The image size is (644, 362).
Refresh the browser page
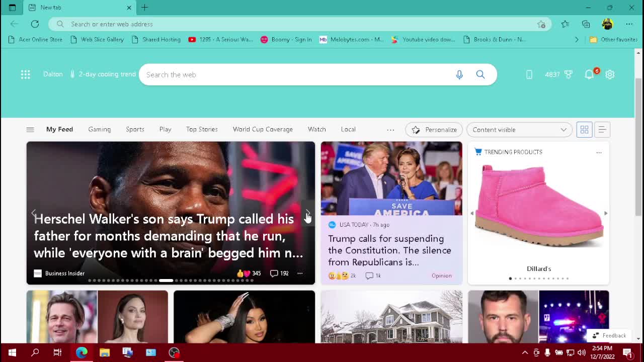[x=35, y=24]
